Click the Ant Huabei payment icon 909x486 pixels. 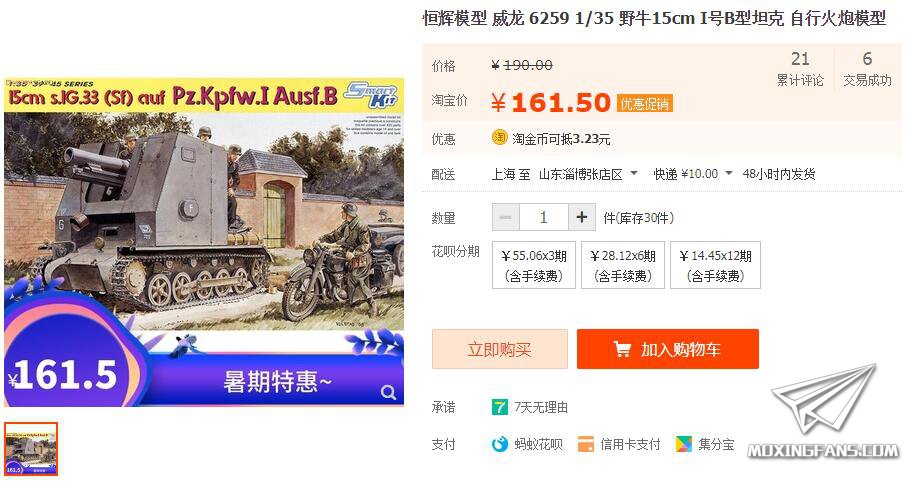point(499,444)
